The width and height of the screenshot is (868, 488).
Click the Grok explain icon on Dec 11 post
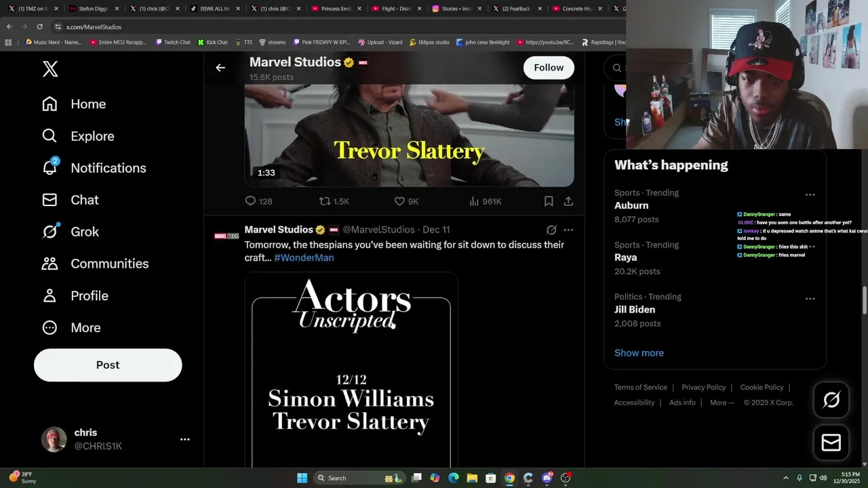tap(551, 230)
